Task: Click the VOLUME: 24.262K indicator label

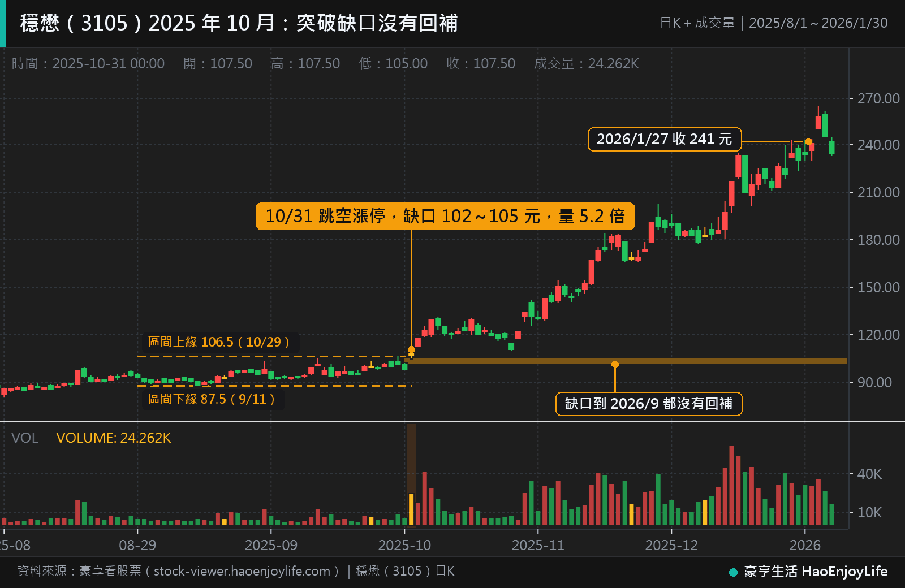Action: (114, 438)
